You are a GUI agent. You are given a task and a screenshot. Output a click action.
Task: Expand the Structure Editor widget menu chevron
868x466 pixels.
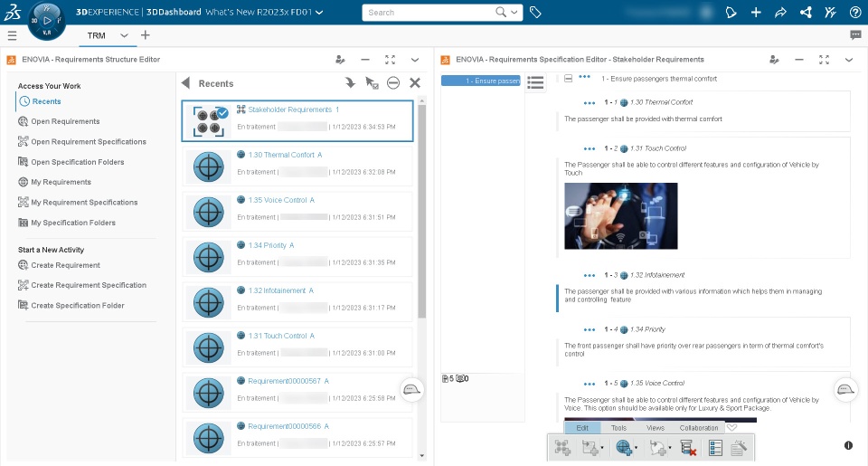[415, 60]
